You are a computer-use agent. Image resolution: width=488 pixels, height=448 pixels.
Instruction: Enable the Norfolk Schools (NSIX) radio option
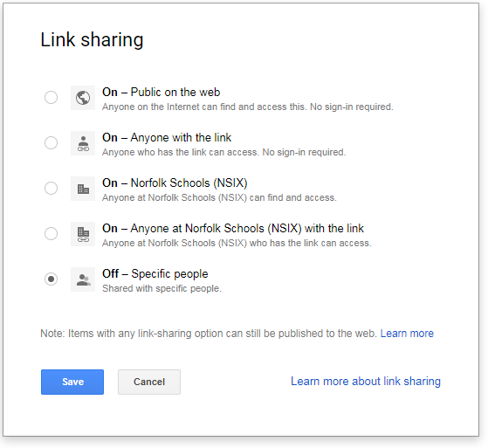(51, 189)
